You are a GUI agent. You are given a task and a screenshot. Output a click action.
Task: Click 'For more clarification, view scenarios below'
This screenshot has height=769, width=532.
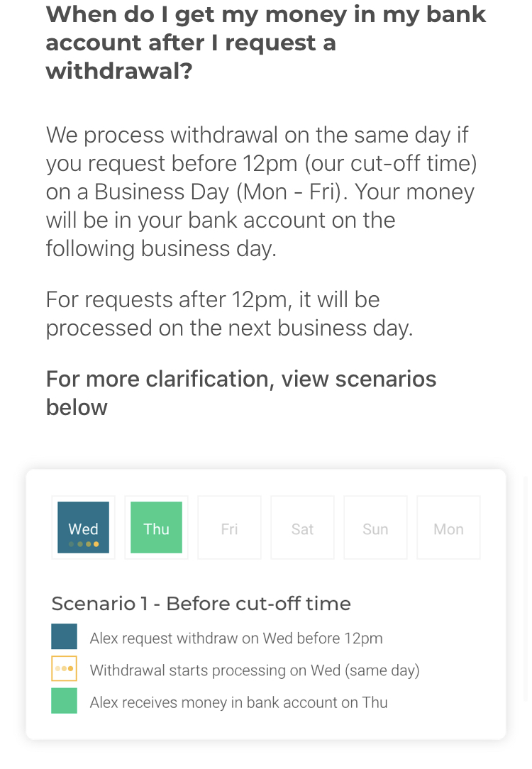[x=240, y=393]
